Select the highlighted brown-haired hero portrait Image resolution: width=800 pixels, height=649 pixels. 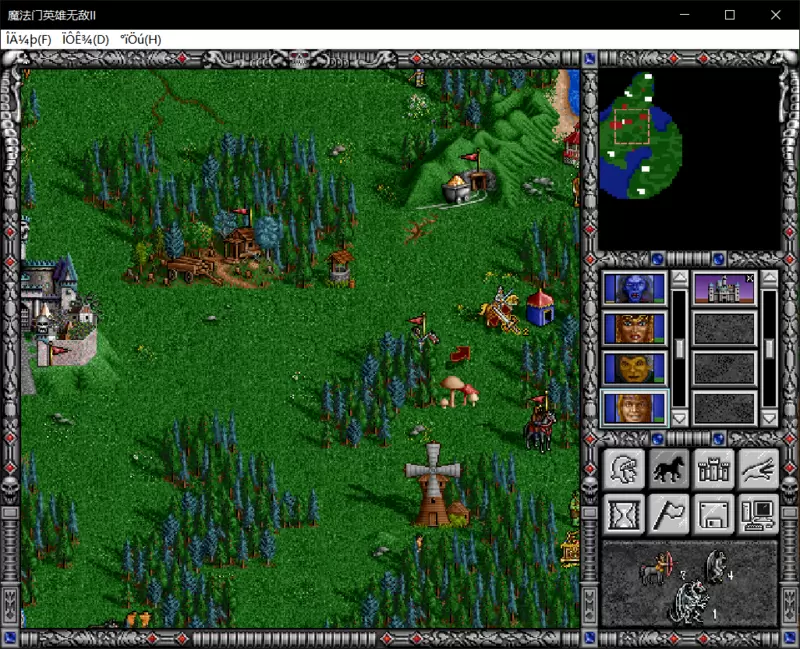(634, 408)
